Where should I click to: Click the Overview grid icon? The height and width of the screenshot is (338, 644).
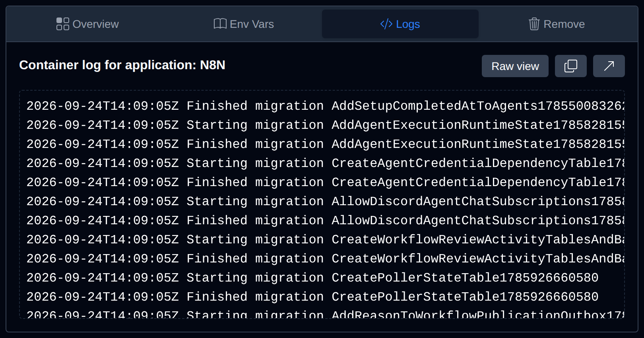coord(63,24)
